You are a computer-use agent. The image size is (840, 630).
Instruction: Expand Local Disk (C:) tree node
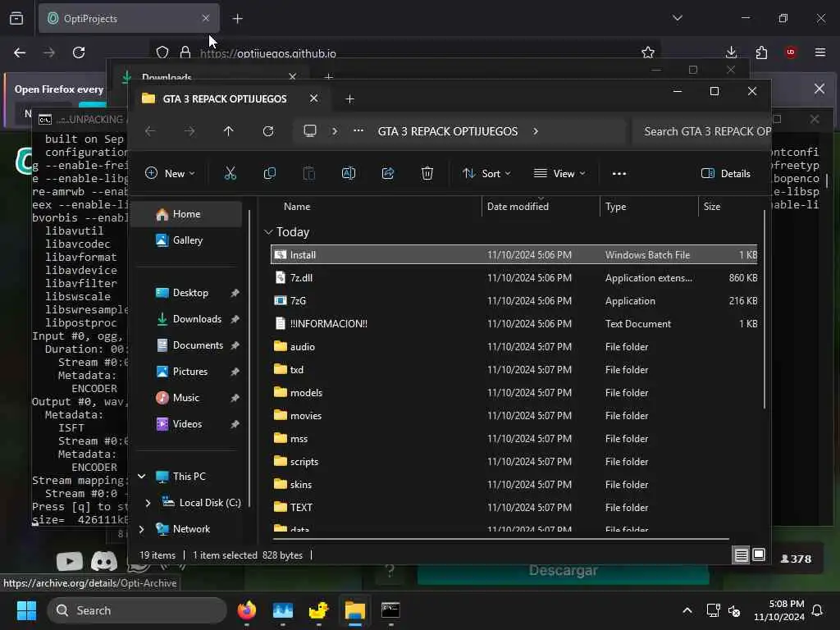coord(148,503)
